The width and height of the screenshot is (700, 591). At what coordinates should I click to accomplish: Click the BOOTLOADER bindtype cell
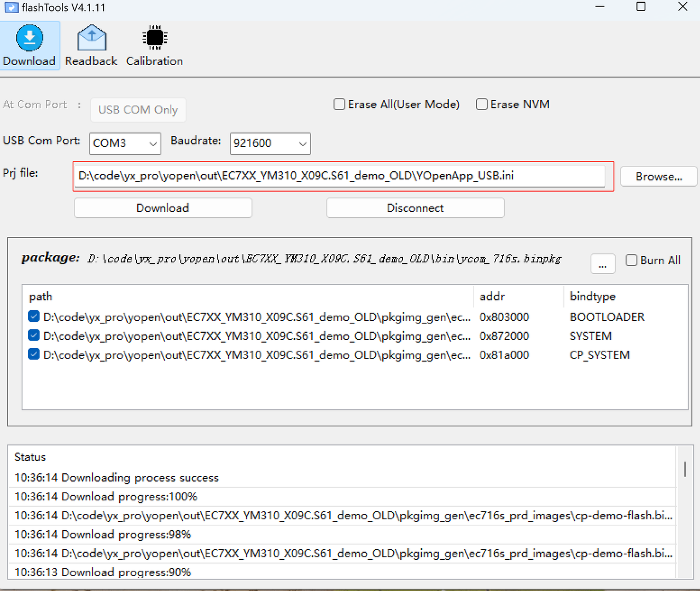click(607, 317)
